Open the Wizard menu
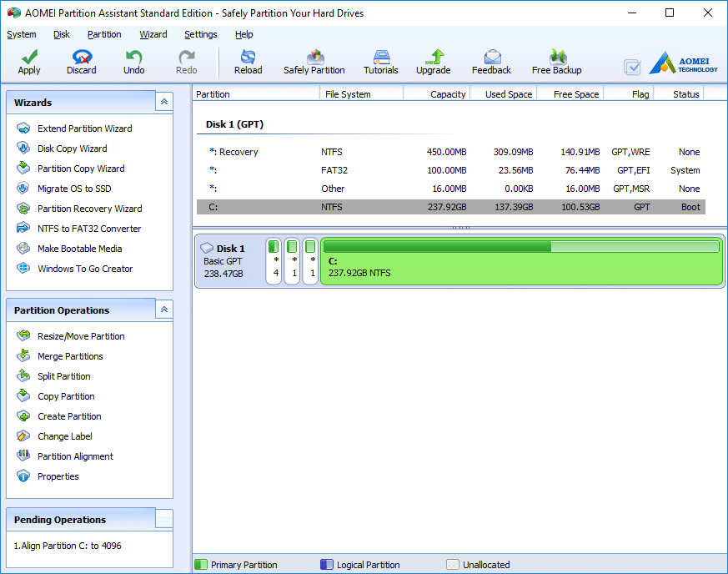 (153, 34)
